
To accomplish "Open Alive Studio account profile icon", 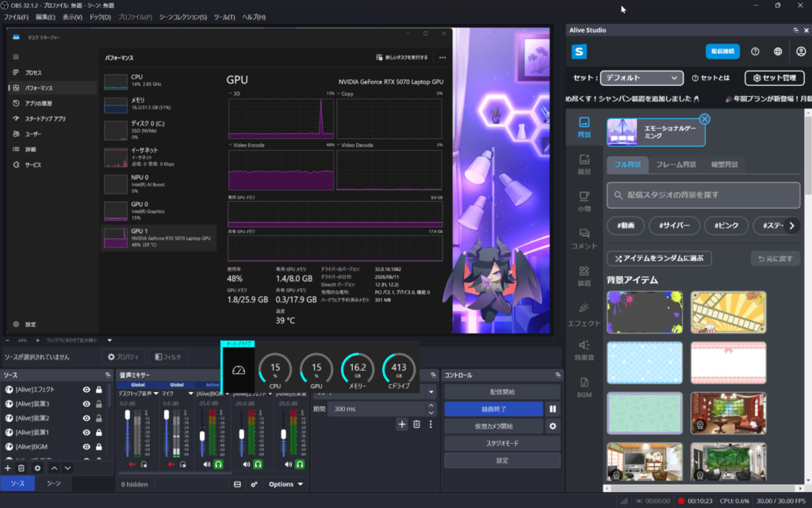I will pos(801,52).
